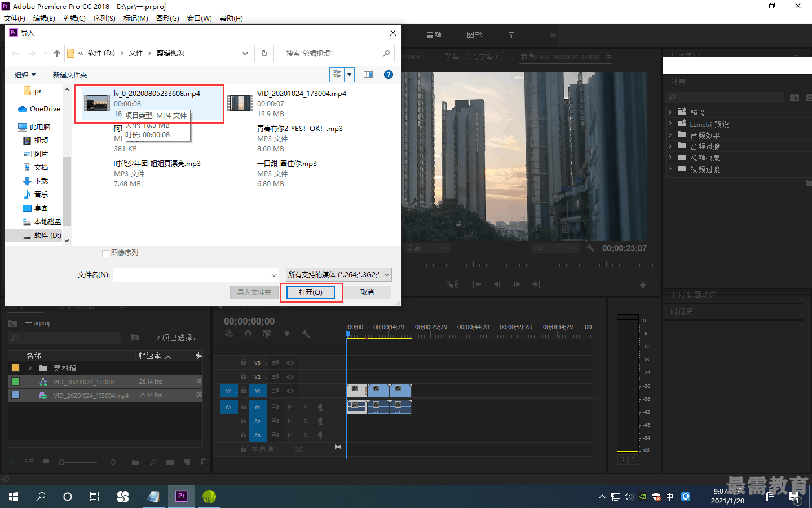The image size is (812, 508).
Task: Expand the address bar path dropdown
Action: [x=245, y=54]
